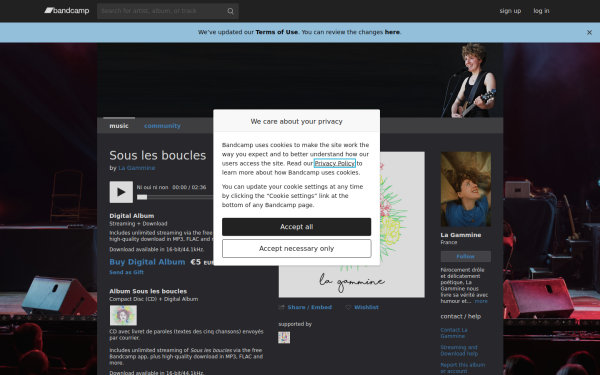Click the Sous les boucles album title
This screenshot has height=375, width=600.
point(158,155)
